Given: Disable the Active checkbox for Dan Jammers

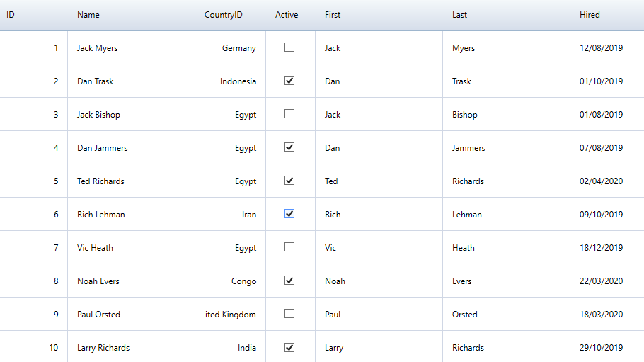Looking at the screenshot, I should pos(289,147).
